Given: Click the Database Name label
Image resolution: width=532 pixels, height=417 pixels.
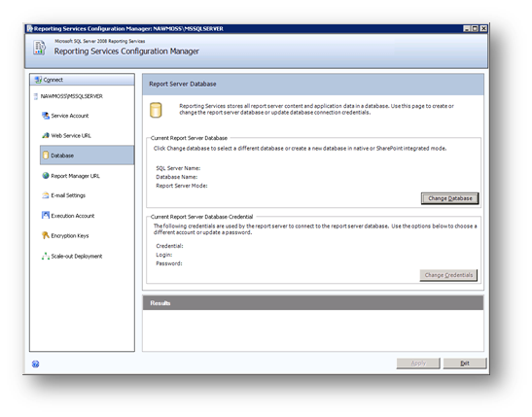Looking at the screenshot, I should coord(177,177).
